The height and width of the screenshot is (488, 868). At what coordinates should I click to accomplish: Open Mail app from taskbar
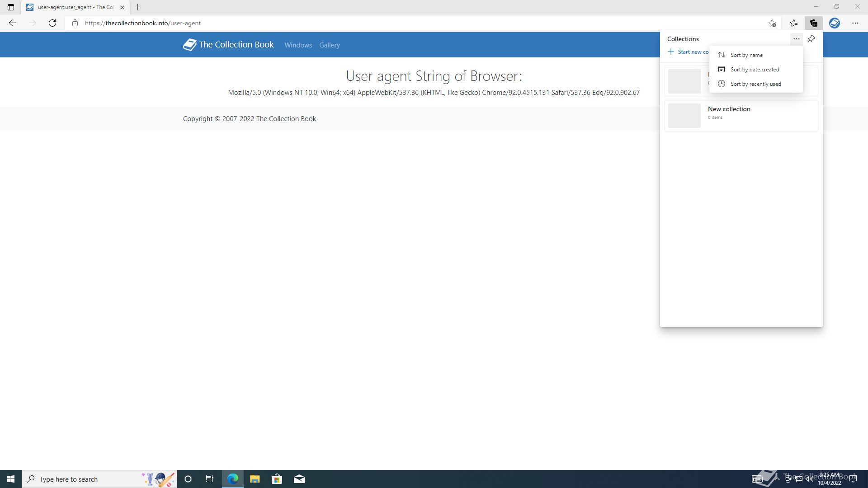[x=299, y=479]
